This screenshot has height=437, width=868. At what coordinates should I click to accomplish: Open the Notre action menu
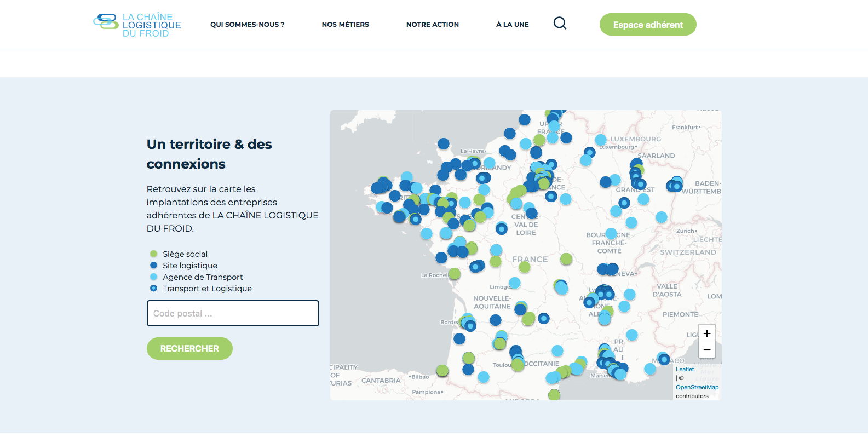(433, 25)
